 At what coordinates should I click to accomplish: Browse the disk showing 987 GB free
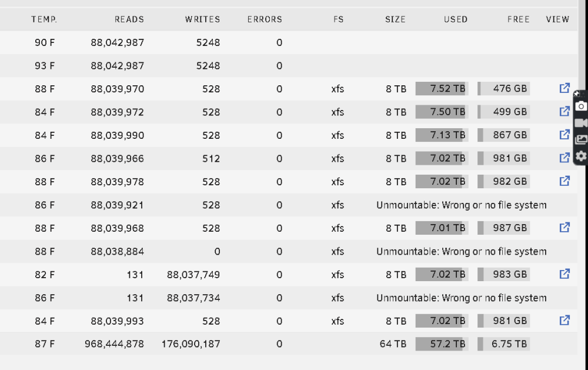[564, 228]
